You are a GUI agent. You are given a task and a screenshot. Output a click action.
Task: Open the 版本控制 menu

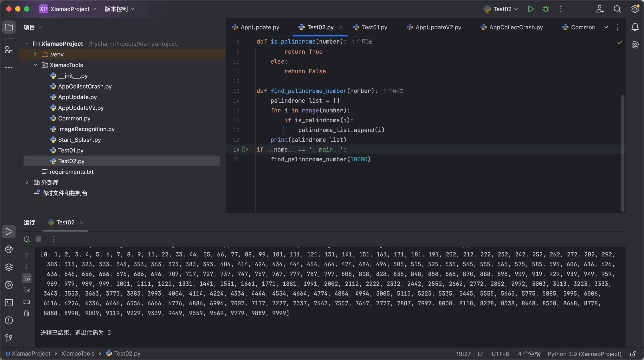click(x=119, y=9)
